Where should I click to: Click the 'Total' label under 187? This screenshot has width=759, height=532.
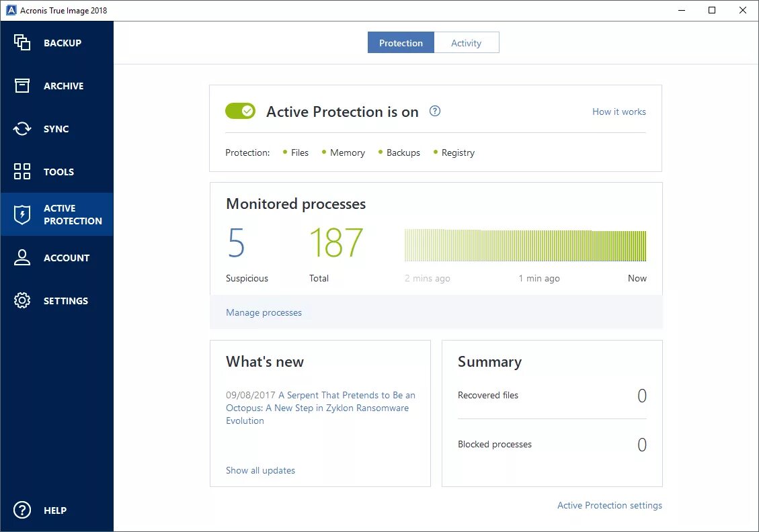point(319,278)
